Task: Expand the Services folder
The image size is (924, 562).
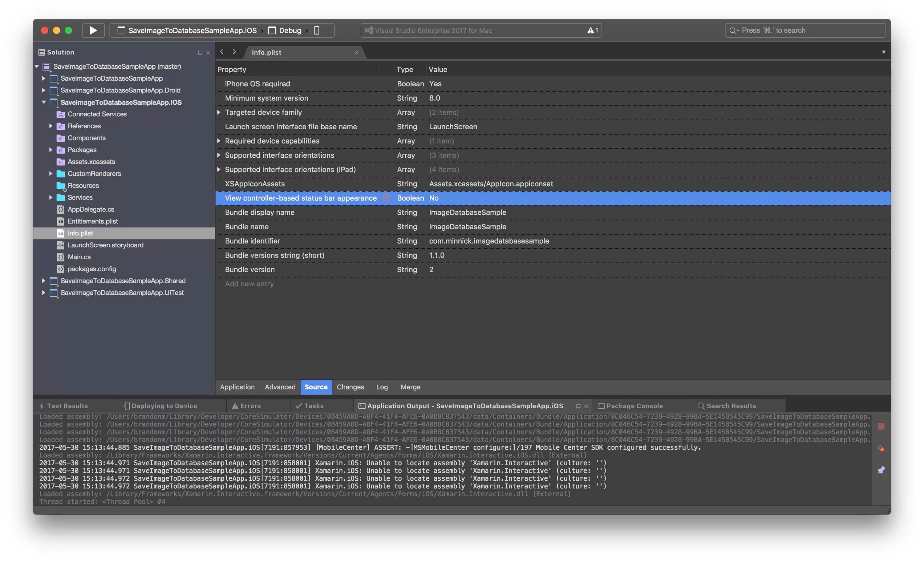Action: click(x=51, y=197)
